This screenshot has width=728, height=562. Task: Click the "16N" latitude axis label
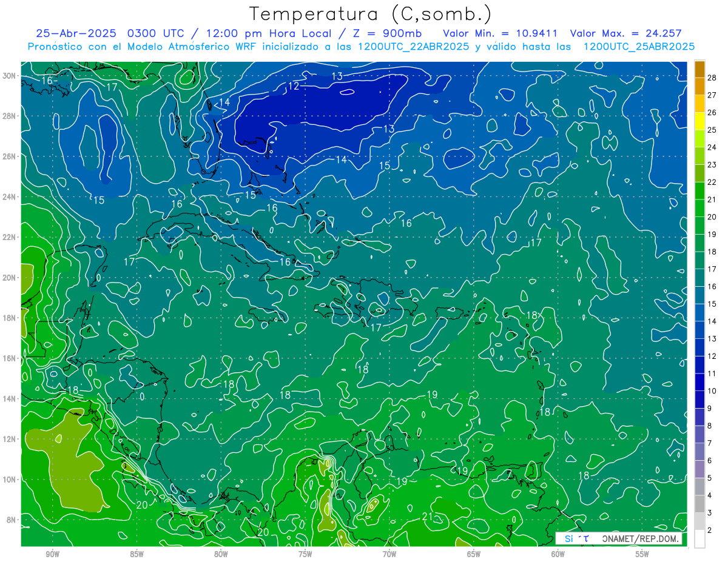(x=9, y=358)
